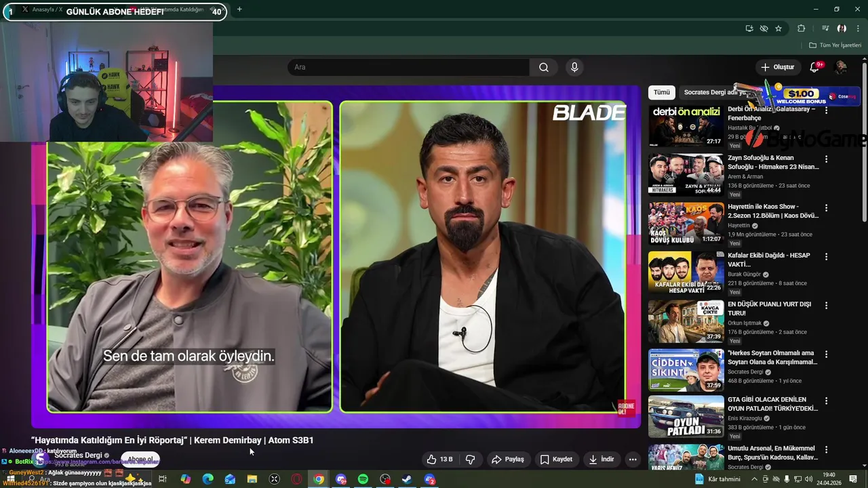Viewport: 868px width, 488px height.
Task: Open Orkun Işıtmak channel name
Action: [x=745, y=323]
